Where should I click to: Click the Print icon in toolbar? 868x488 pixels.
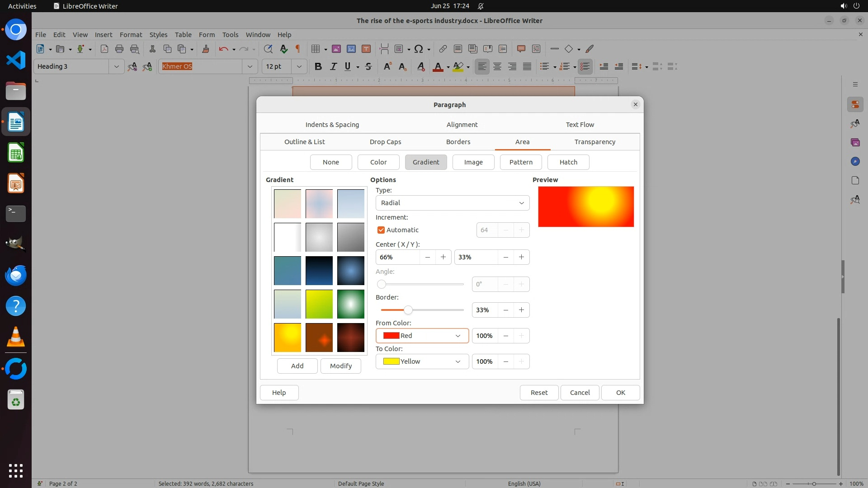[119, 49]
